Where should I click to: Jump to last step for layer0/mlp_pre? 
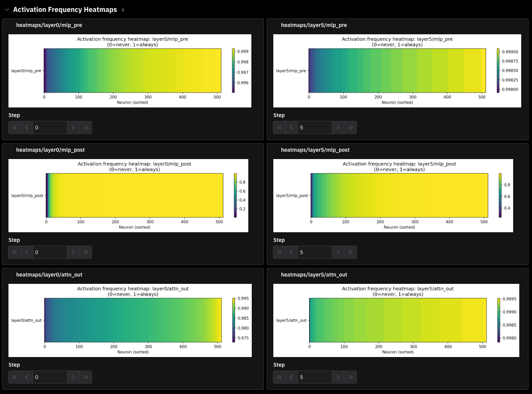85,127
